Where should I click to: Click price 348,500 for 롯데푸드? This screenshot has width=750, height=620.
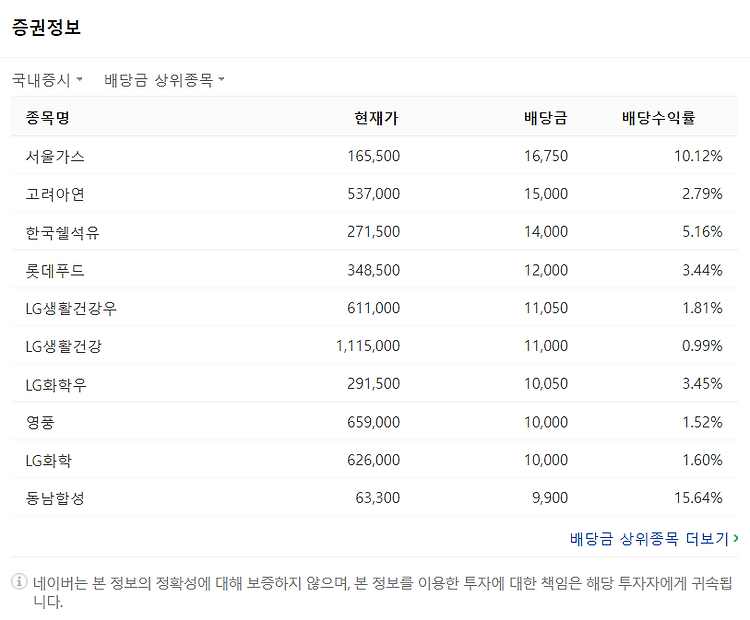click(374, 270)
